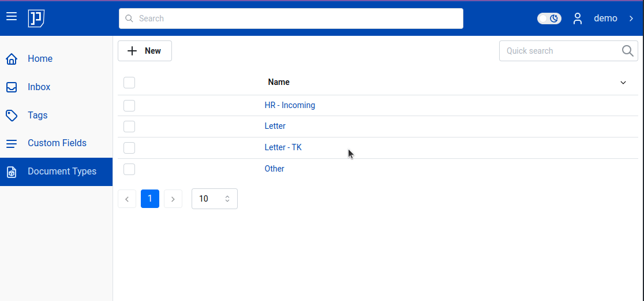This screenshot has width=644, height=301.
Task: Go to next page arrow
Action: pos(173,199)
